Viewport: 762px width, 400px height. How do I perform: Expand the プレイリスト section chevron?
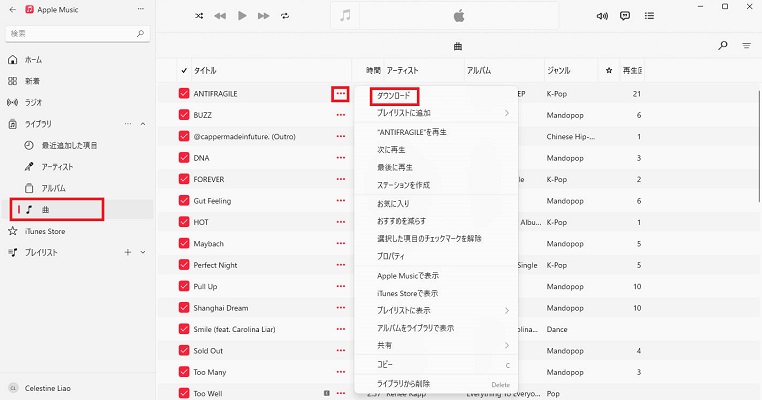point(143,252)
